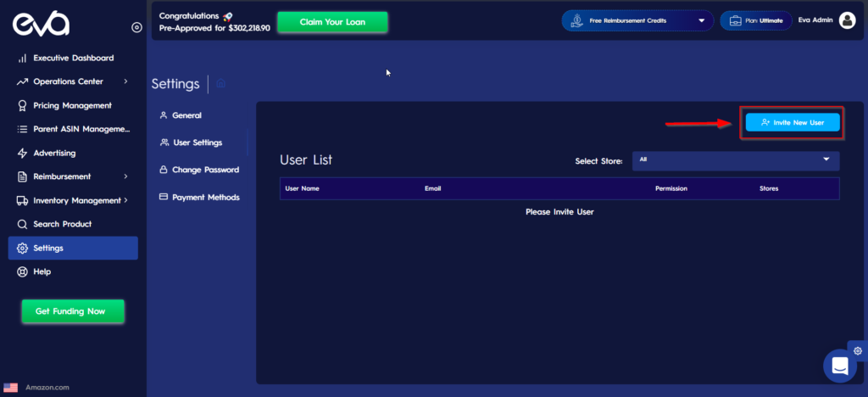Click the Free Reimbursement Credits money icon
Viewport: 868px width, 397px height.
tap(576, 20)
